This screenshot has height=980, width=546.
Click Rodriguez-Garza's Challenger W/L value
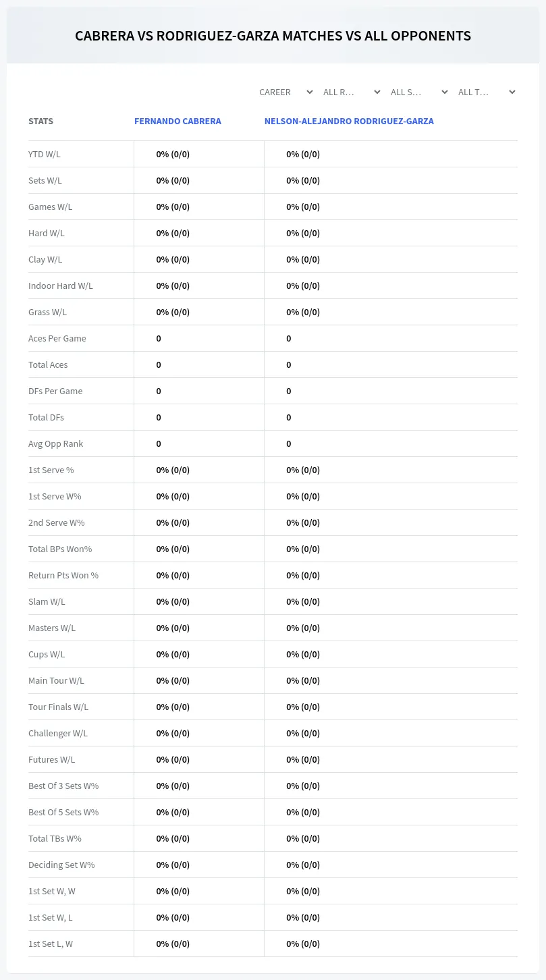[303, 733]
